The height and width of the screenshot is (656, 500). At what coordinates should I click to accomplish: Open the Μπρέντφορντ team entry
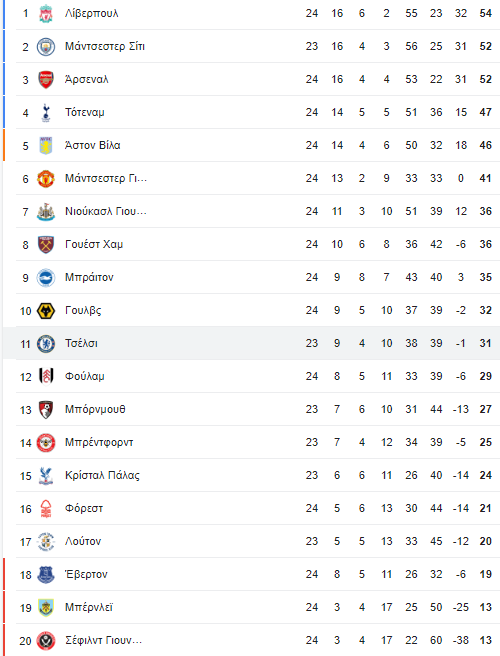tap(99, 442)
